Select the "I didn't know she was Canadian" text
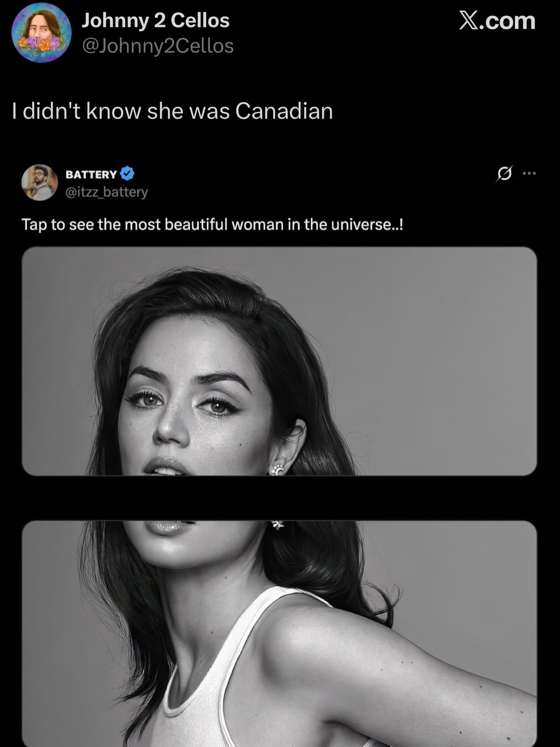Image resolution: width=560 pixels, height=747 pixels. pyautogui.click(x=172, y=111)
